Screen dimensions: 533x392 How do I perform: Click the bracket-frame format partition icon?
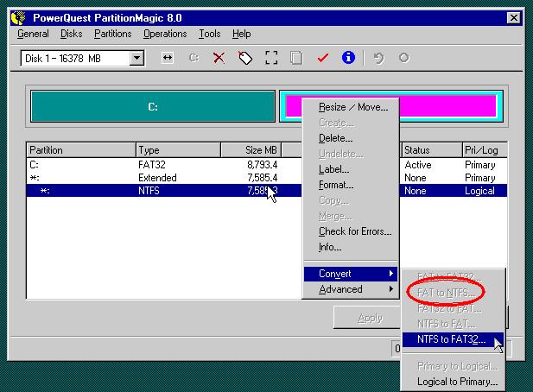click(271, 58)
